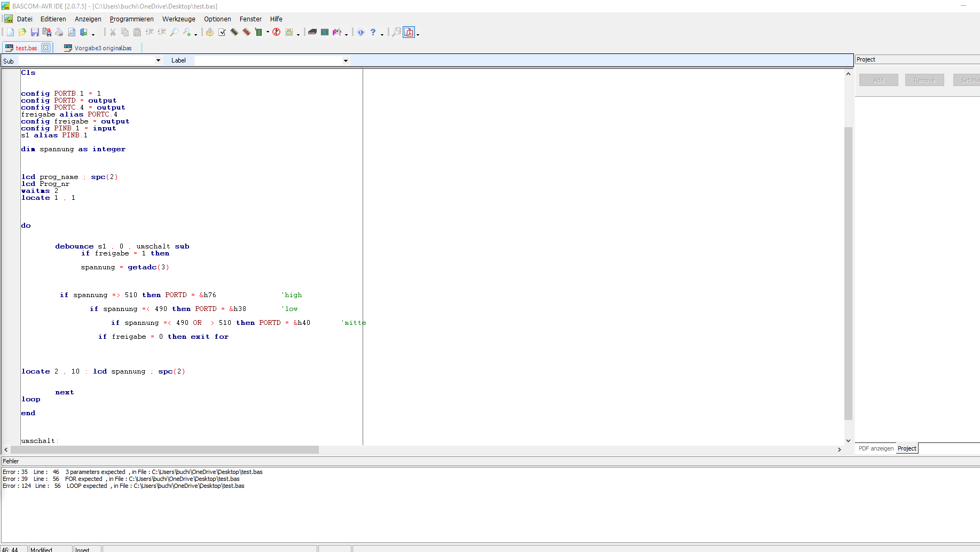The height and width of the screenshot is (552, 980).
Task: Expand the Sub combo box
Action: click(158, 60)
